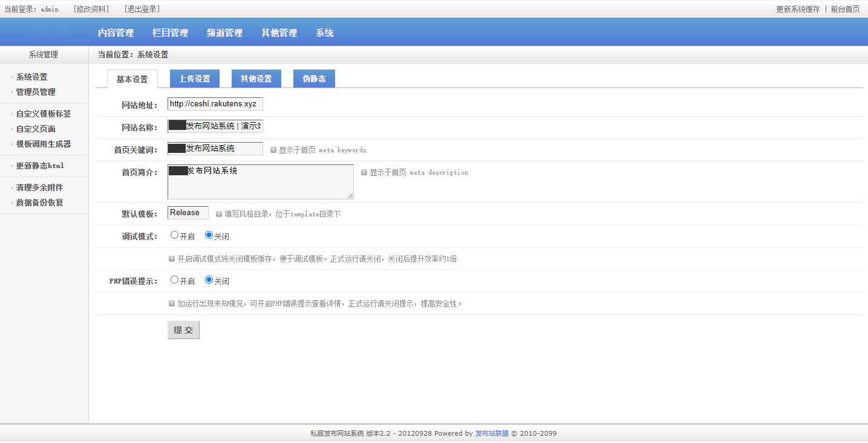868x443 pixels.
Task: Click the 版本2.2 - 20120928 footer text
Action: click(399, 434)
